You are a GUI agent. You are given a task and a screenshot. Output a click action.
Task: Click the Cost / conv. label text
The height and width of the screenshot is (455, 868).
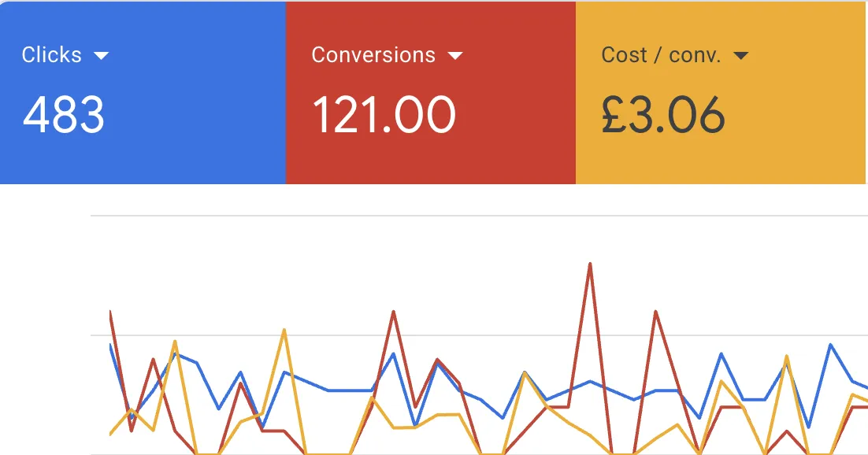click(x=662, y=55)
